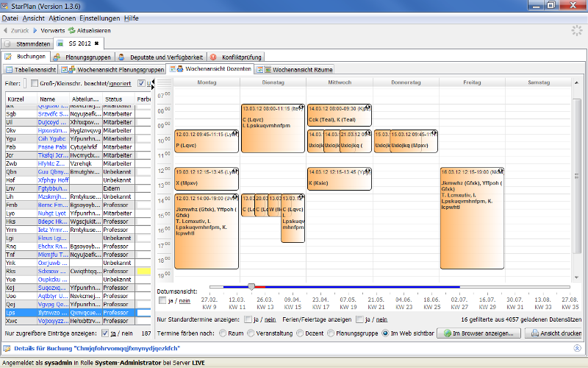This screenshot has height=368, width=588.
Task: Click the name link Nuhgt Lyot
Action: click(51, 213)
